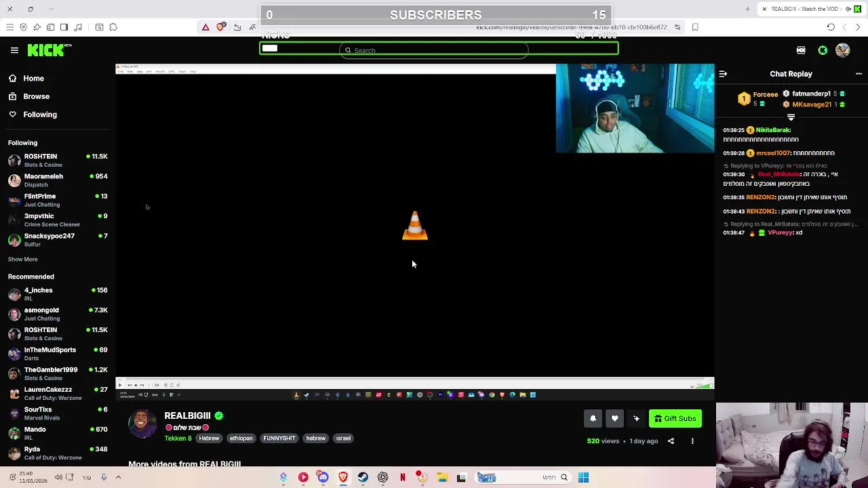Open 3mpvthic channel
Image resolution: width=868 pixels, height=488 pixels.
click(x=58, y=220)
